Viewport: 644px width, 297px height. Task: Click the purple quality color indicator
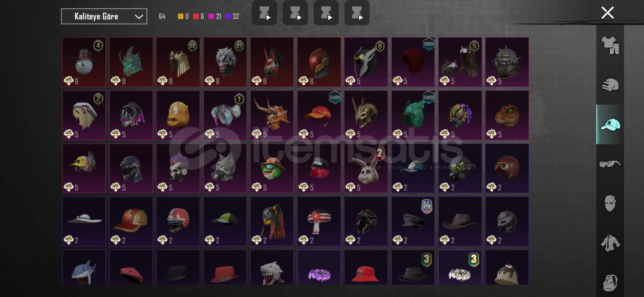point(228,16)
